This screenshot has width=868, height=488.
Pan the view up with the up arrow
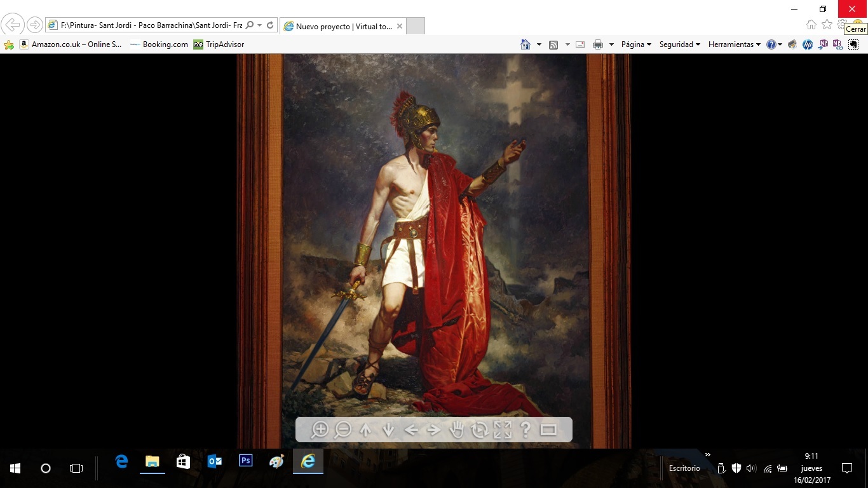(x=365, y=430)
